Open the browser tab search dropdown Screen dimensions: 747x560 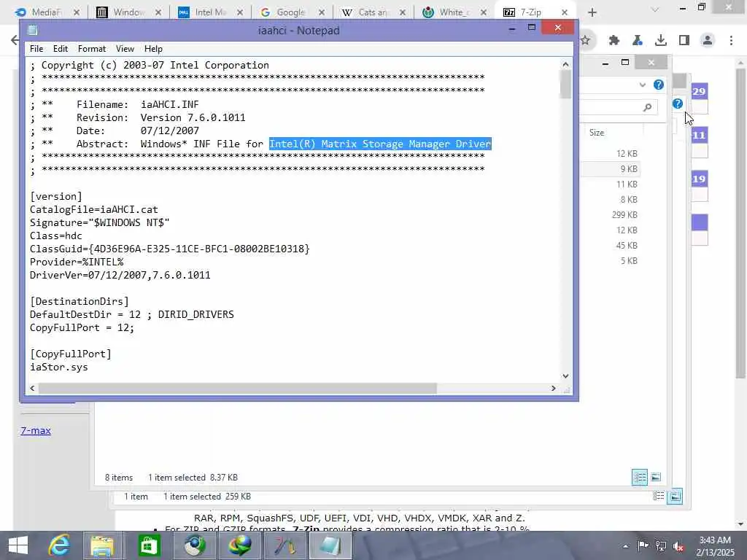[655, 9]
